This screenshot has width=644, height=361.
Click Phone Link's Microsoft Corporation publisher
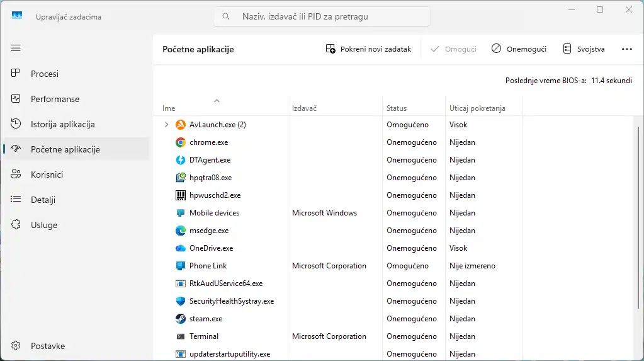[x=329, y=266]
